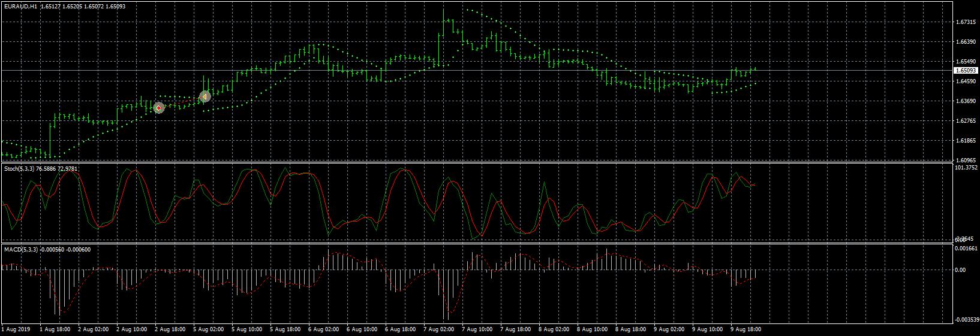This screenshot has height=336, width=980.
Task: Click time label 2 Aug 10:00
Action: pos(132,329)
